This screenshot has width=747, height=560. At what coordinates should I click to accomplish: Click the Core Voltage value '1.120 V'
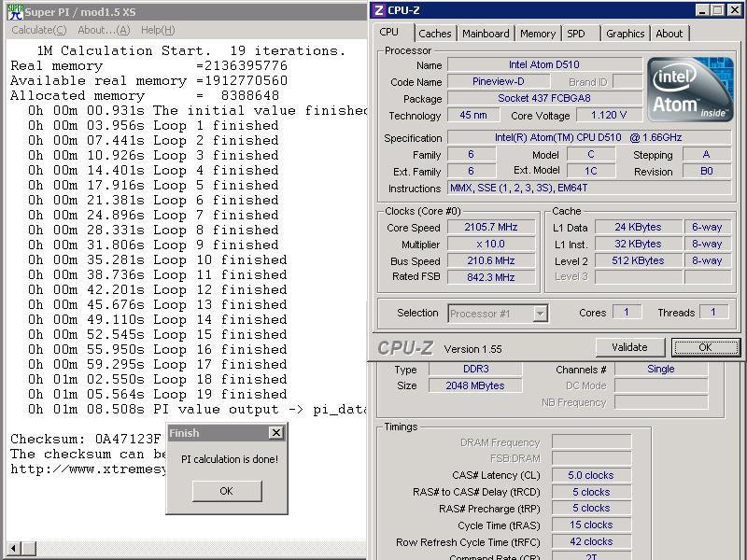click(609, 115)
